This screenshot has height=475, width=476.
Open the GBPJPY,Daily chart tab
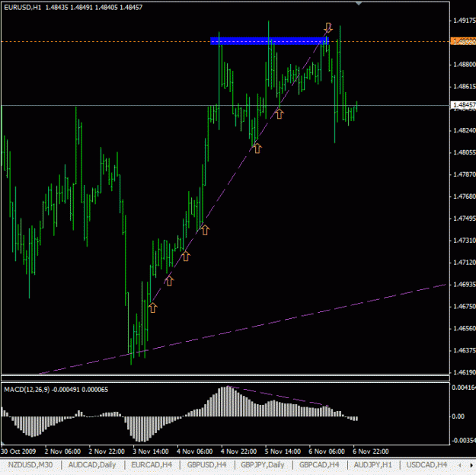click(263, 464)
